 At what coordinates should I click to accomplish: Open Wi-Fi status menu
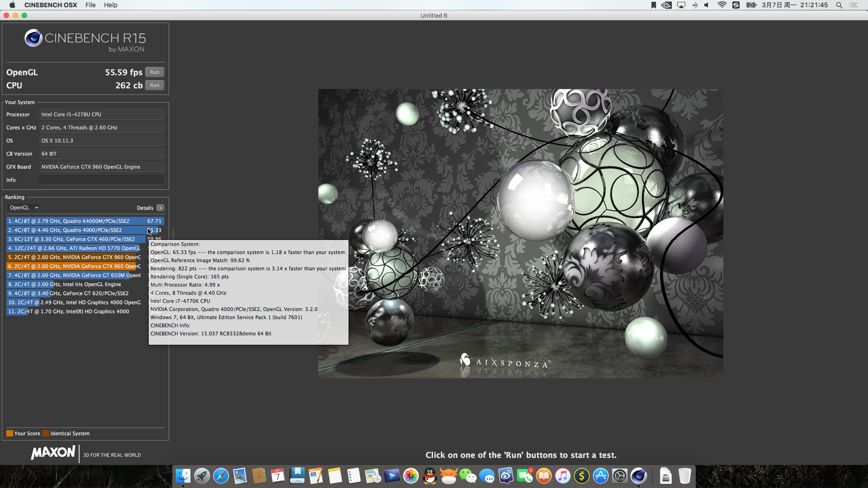(x=722, y=5)
